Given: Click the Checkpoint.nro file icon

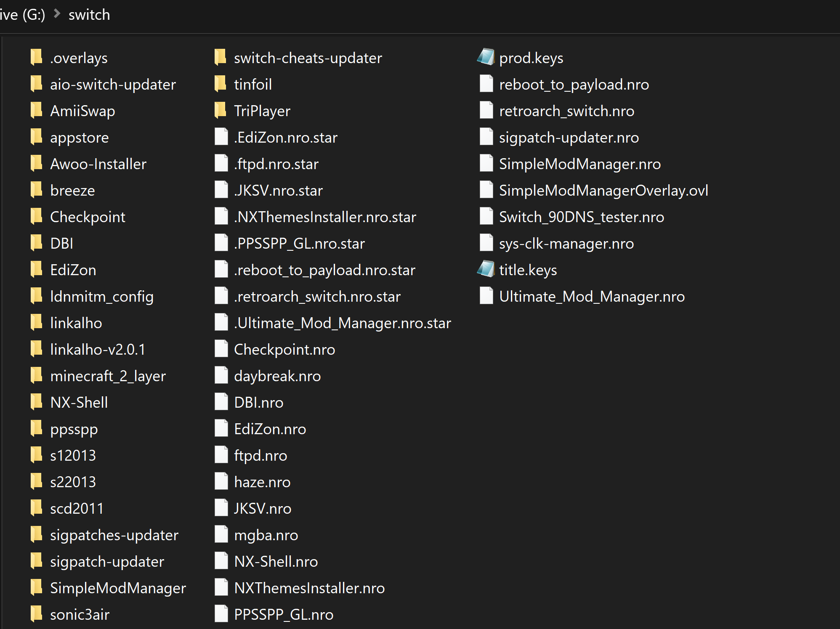Looking at the screenshot, I should point(221,349).
